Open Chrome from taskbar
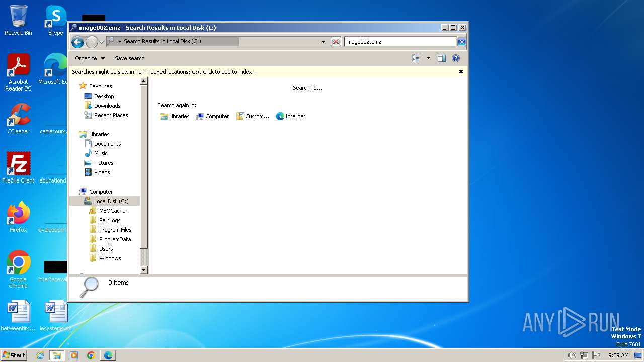 click(x=91, y=355)
